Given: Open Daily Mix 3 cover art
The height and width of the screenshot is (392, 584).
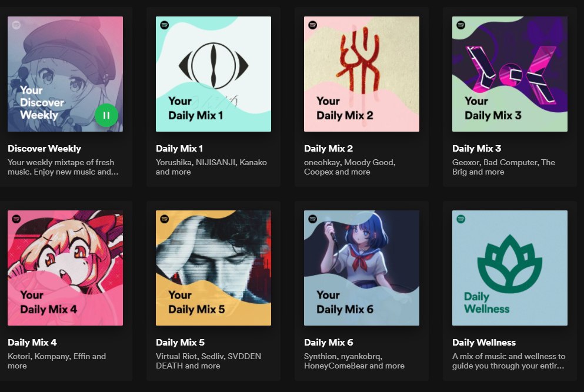Looking at the screenshot, I should pyautogui.click(x=510, y=74).
